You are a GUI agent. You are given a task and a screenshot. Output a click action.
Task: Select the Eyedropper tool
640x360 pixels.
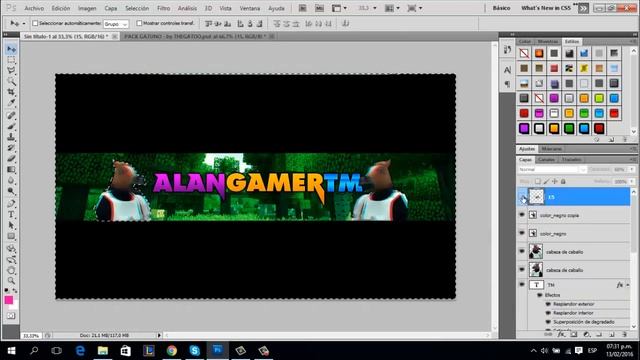click(x=11, y=103)
